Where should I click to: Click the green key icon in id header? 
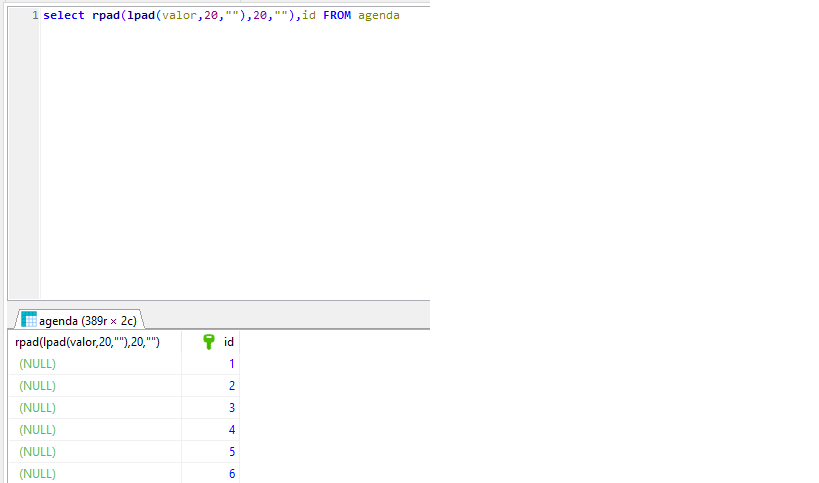click(208, 342)
